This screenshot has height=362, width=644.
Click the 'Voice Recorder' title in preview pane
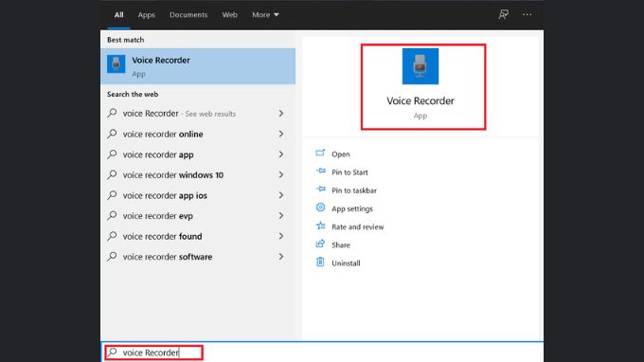[x=420, y=100]
